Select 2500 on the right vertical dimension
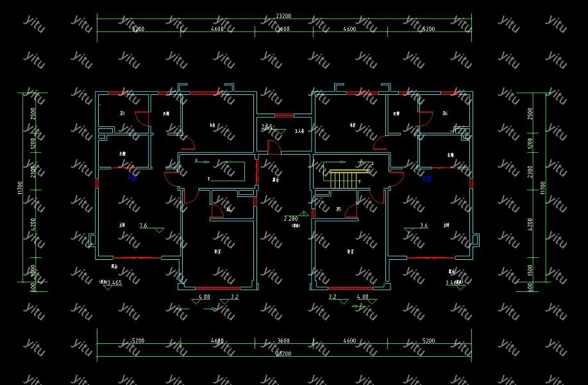Screen dimensions: 588x385 click(x=530, y=114)
